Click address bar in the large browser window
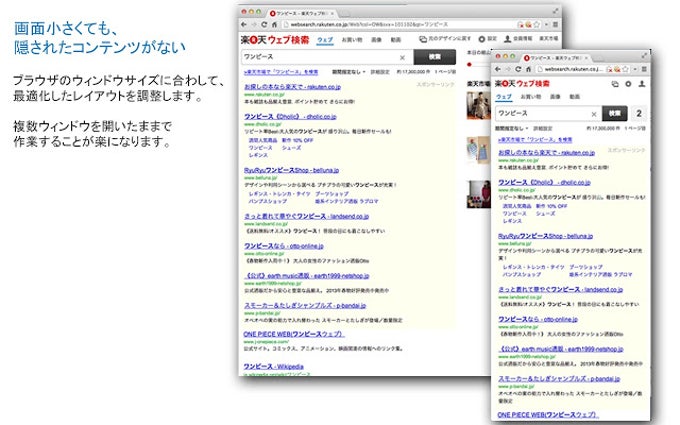 point(399,25)
